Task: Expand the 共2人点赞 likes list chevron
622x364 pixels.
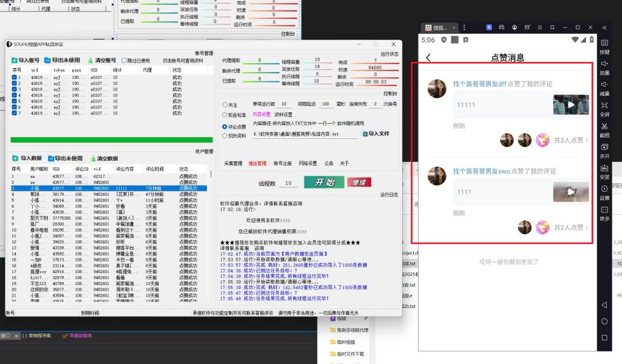Action: pyautogui.click(x=587, y=227)
